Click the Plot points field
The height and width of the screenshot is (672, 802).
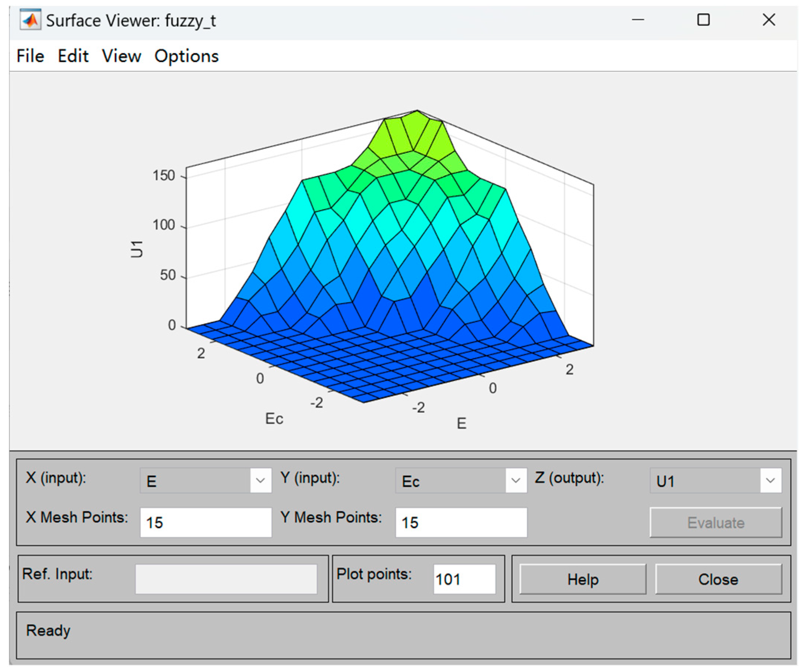pos(464,579)
